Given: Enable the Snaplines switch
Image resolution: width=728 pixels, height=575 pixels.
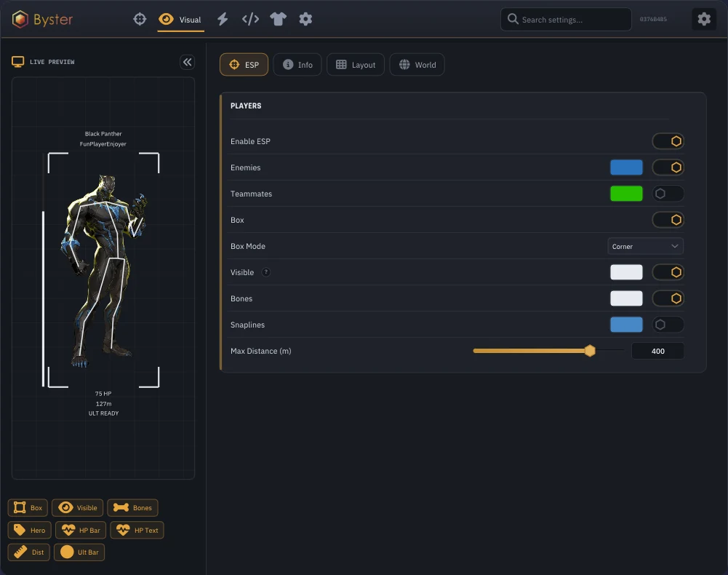Looking at the screenshot, I should pyautogui.click(x=668, y=325).
